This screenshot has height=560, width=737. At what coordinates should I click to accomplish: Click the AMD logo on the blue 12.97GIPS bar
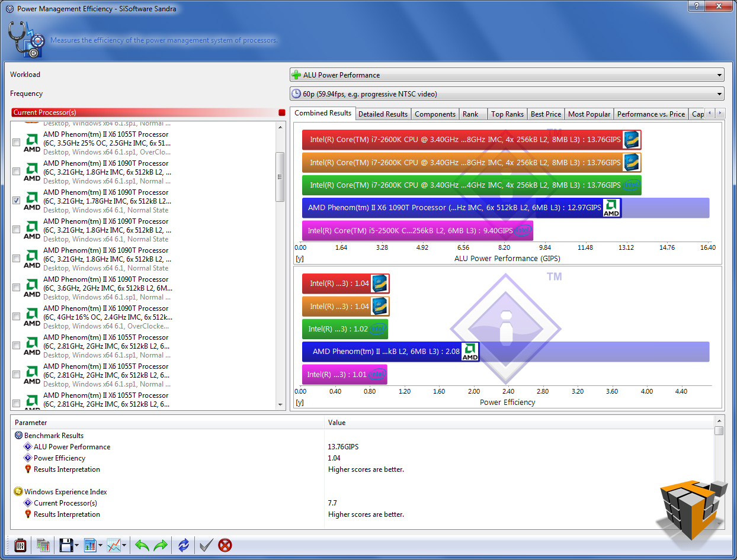(x=611, y=208)
